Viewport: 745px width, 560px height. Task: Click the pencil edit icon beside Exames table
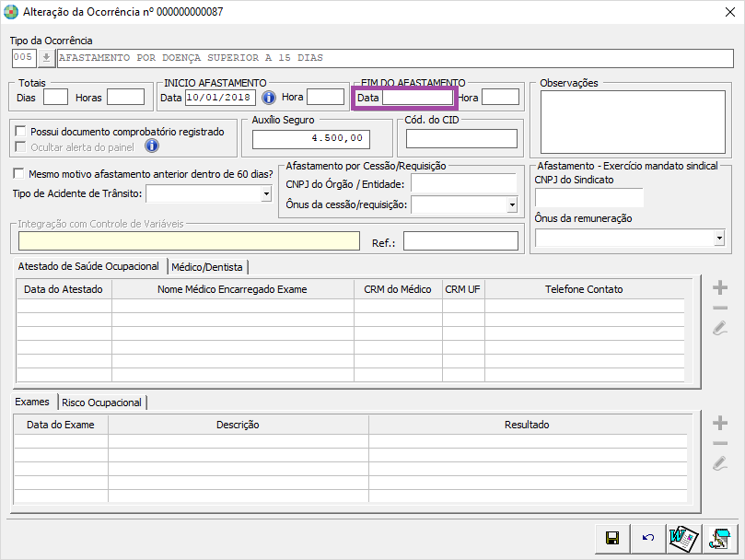720,463
